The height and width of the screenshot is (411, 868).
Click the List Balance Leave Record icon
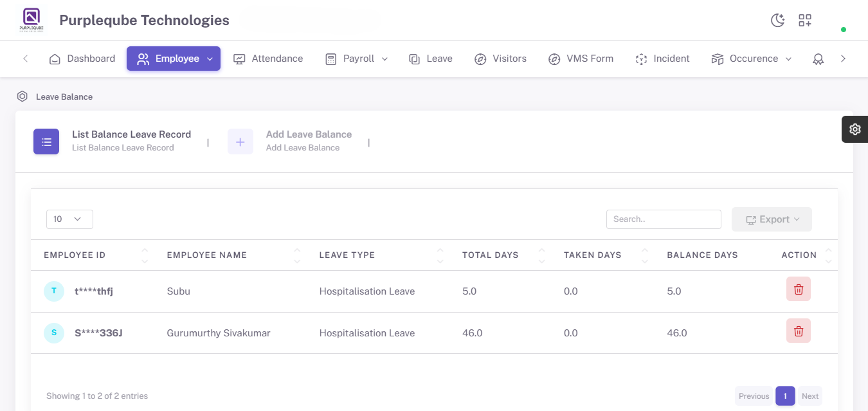point(46,142)
